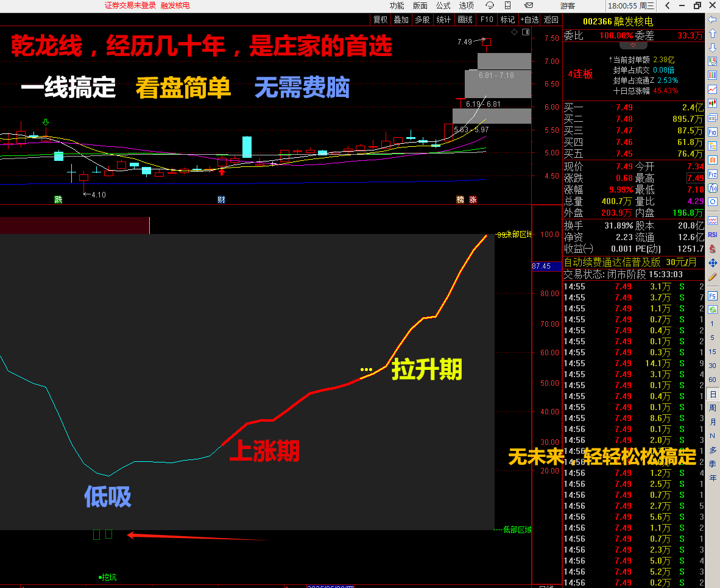The height and width of the screenshot is (588, 720).
Task: Select the quarterly 季 period
Action: pyautogui.click(x=712, y=464)
